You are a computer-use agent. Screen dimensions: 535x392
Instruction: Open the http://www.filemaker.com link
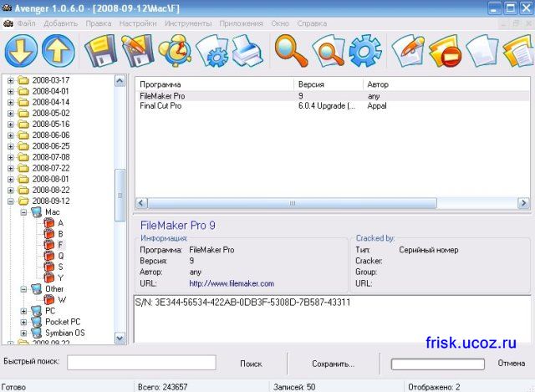click(232, 283)
